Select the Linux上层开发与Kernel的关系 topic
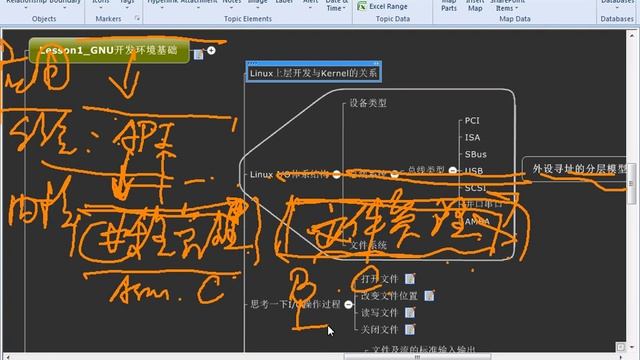This screenshot has height=360, width=640. click(313, 73)
